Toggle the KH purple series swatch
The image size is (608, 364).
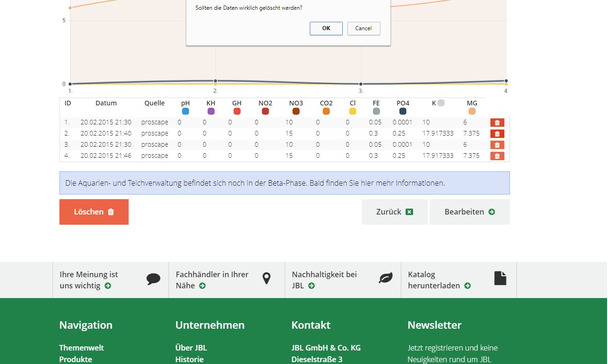pyautogui.click(x=211, y=111)
